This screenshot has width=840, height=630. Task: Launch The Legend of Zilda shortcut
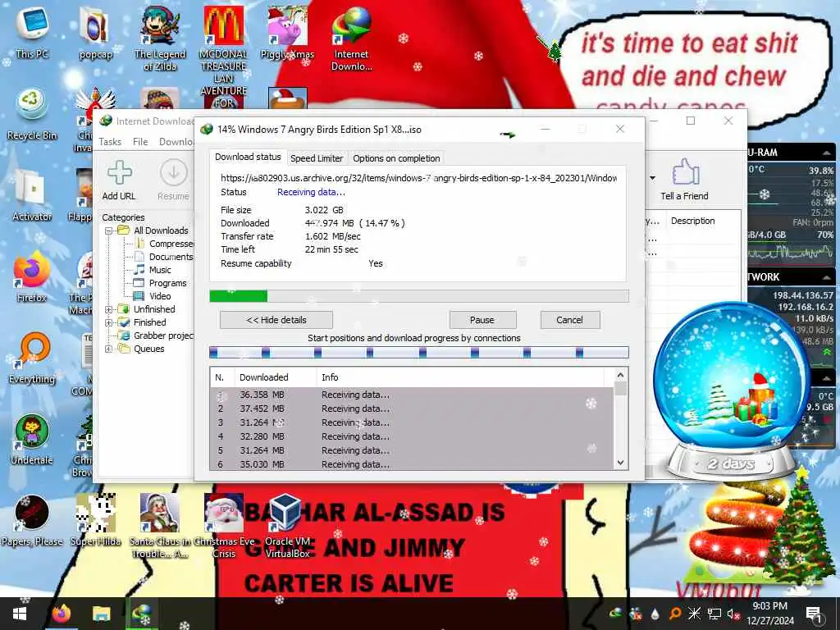[x=160, y=38]
